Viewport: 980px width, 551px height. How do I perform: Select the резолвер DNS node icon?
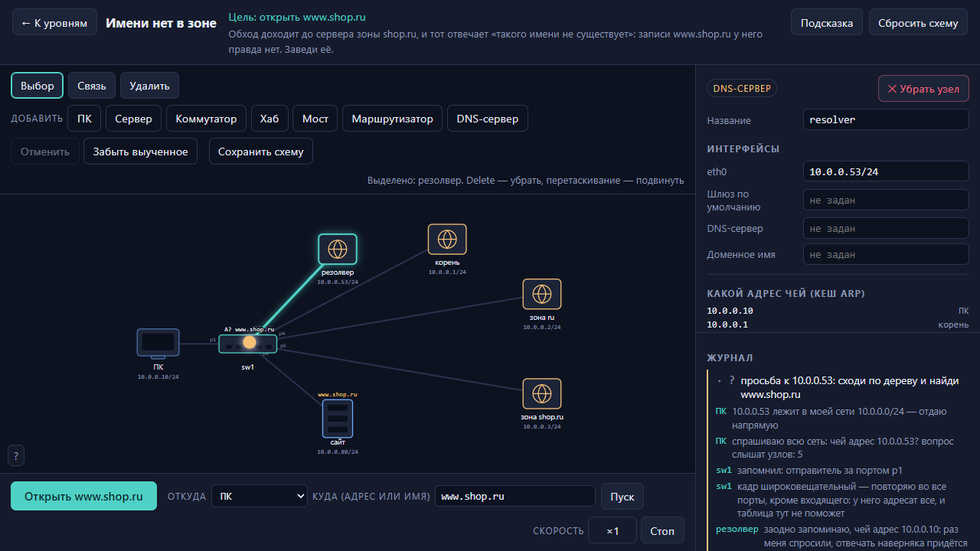[x=338, y=249]
